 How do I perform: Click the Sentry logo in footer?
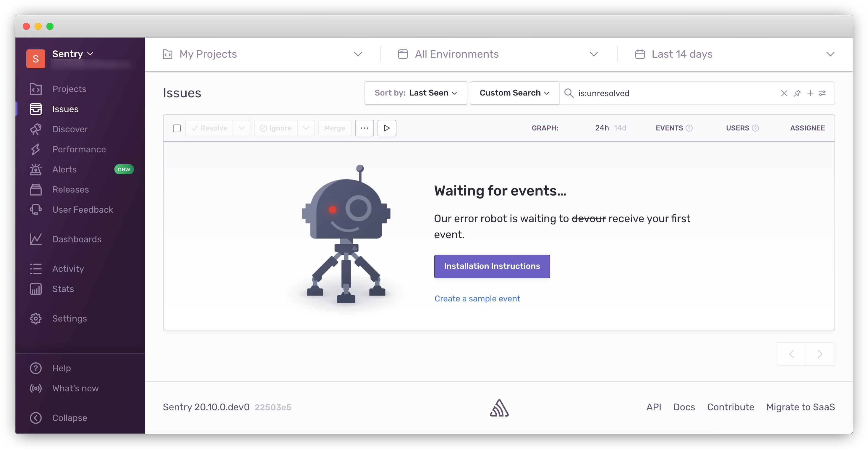499,408
